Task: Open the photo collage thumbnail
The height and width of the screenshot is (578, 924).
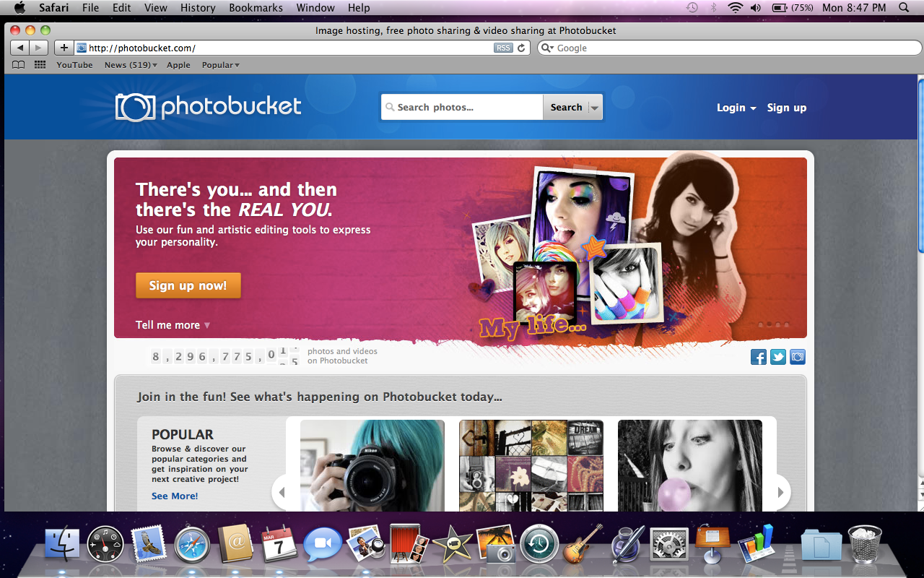Action: [x=531, y=465]
